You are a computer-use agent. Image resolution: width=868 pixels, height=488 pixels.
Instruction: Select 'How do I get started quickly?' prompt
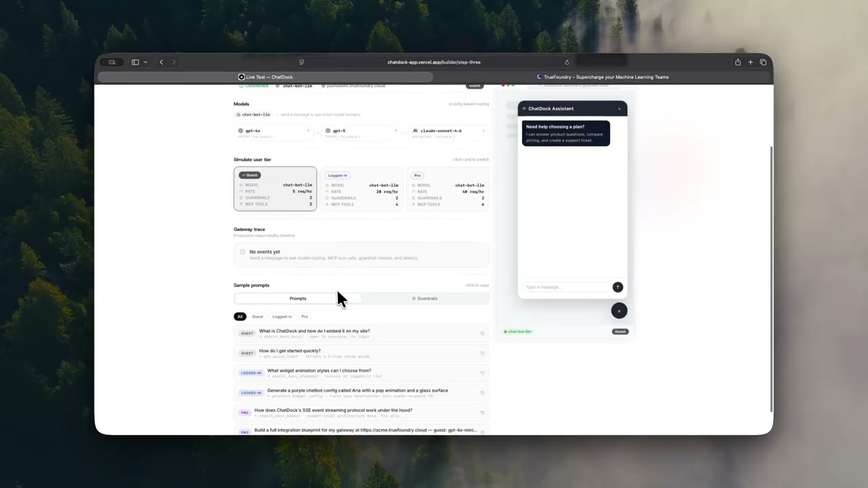(361, 353)
